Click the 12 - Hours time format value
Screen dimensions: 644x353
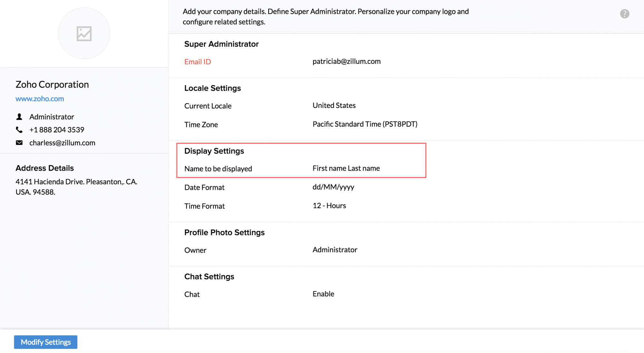pyautogui.click(x=329, y=206)
